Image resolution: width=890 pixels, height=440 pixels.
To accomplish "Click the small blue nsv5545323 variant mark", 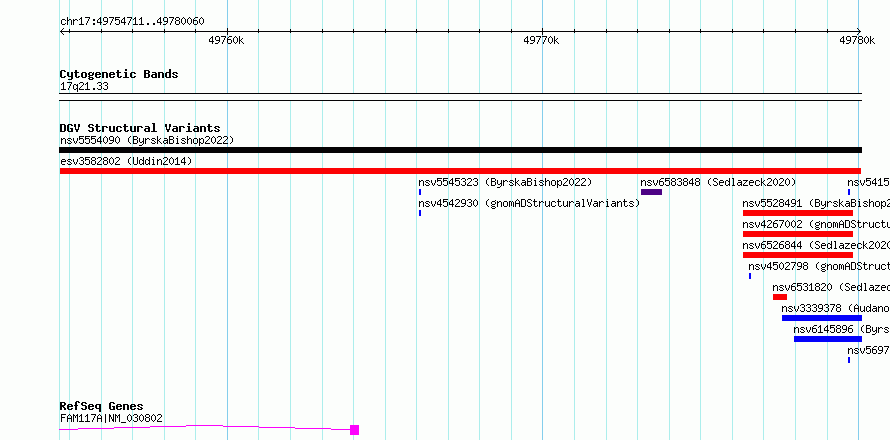I will [x=420, y=192].
